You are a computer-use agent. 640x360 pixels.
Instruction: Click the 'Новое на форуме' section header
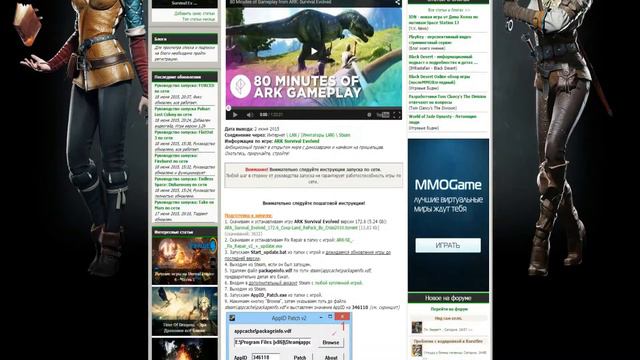point(448,298)
